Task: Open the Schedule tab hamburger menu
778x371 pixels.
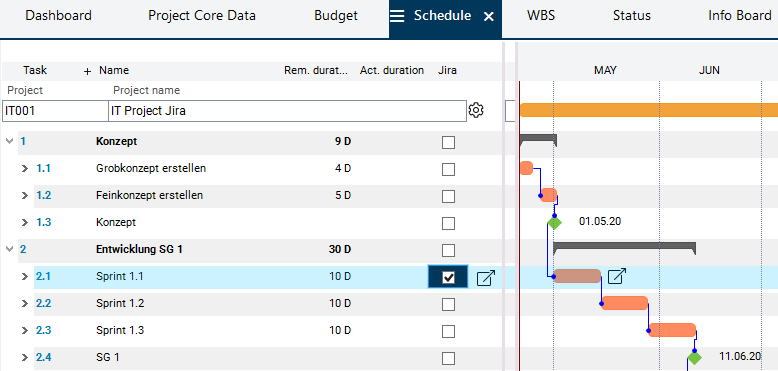Action: [x=397, y=16]
